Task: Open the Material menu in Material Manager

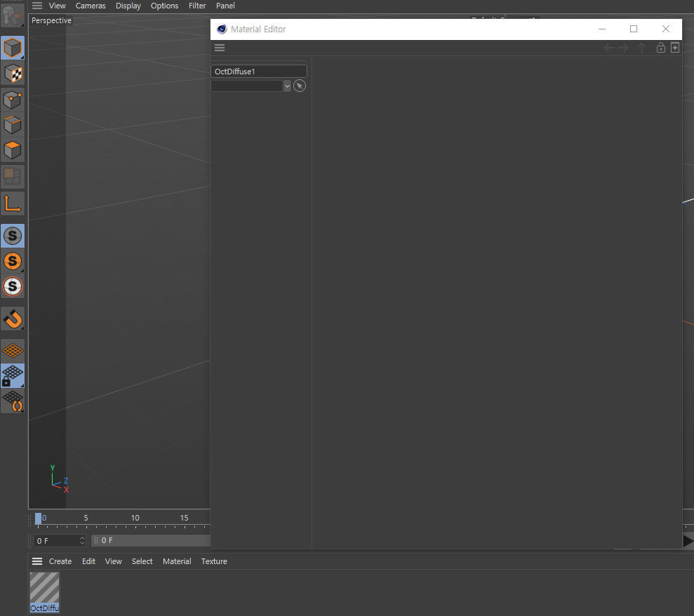Action: [x=177, y=561]
